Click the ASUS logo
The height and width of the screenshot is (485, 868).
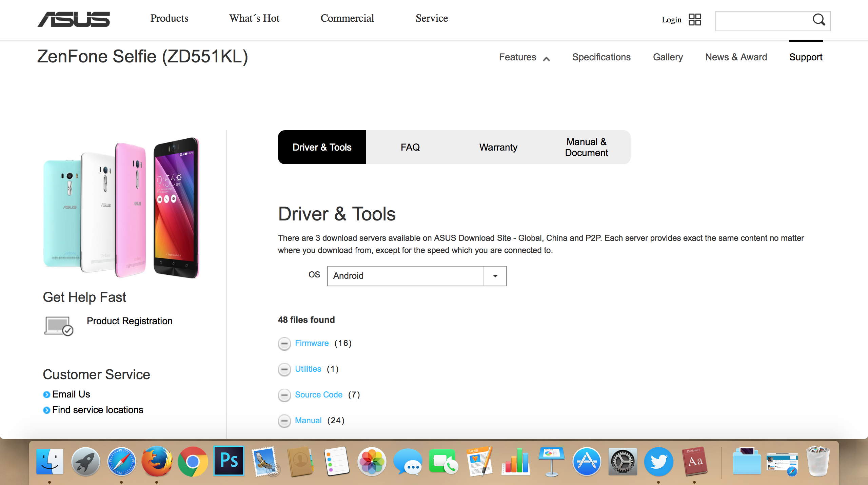(74, 19)
